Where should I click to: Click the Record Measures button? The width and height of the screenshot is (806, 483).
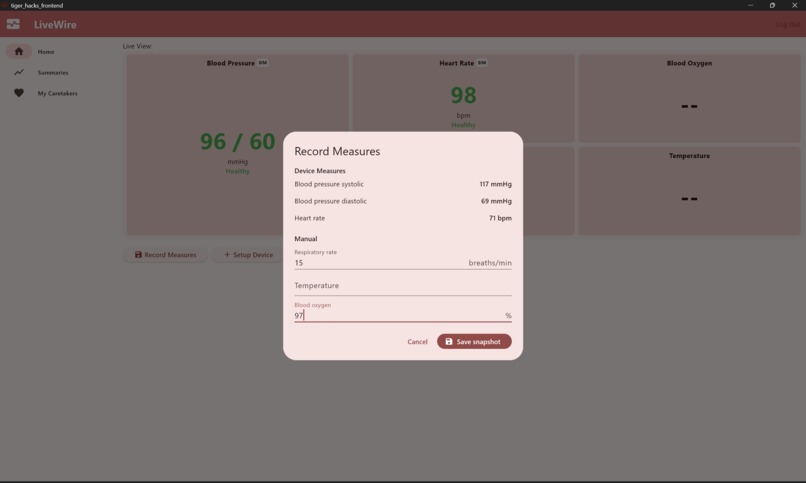(x=166, y=255)
